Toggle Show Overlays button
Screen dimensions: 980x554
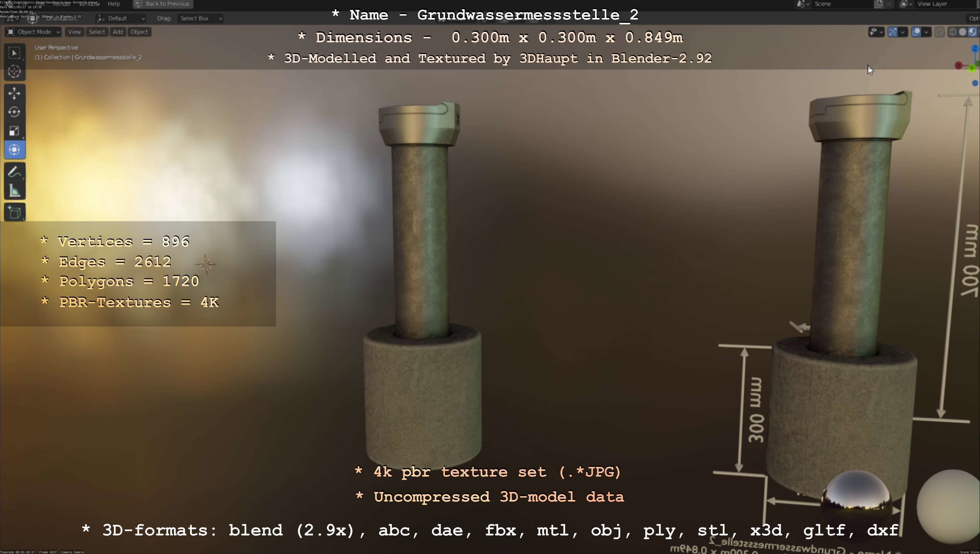(916, 32)
